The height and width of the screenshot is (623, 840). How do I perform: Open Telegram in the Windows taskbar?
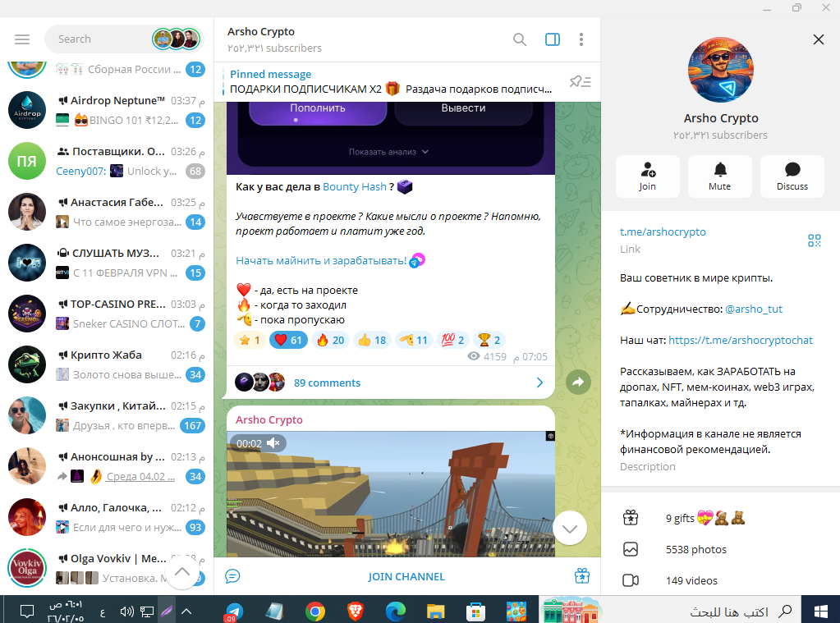233,612
